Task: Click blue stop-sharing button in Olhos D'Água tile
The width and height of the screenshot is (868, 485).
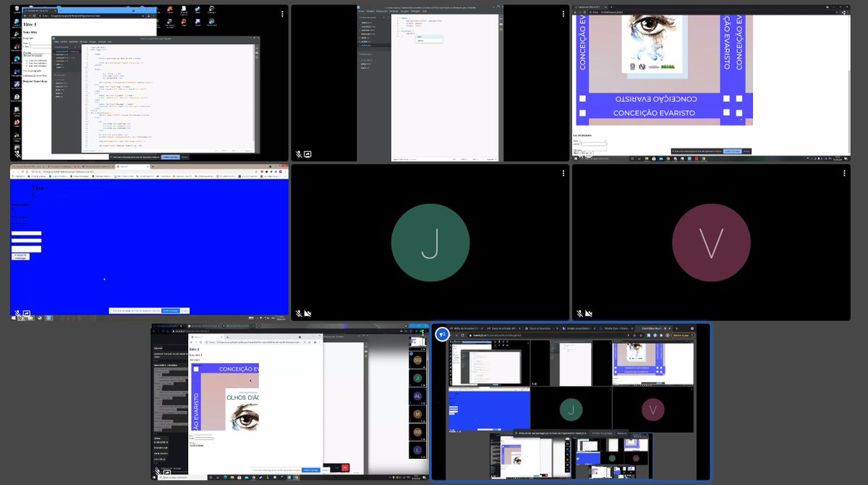Action: (310, 470)
